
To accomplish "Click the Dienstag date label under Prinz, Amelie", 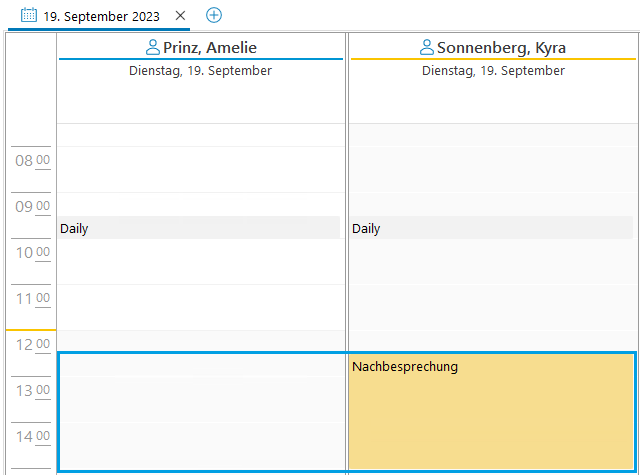I will coord(200,71).
